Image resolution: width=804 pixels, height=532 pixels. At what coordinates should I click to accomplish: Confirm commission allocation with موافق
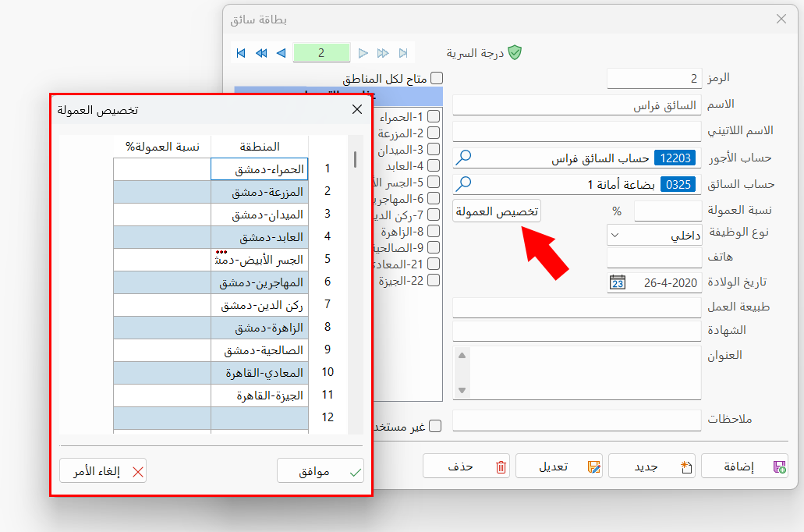[320, 470]
